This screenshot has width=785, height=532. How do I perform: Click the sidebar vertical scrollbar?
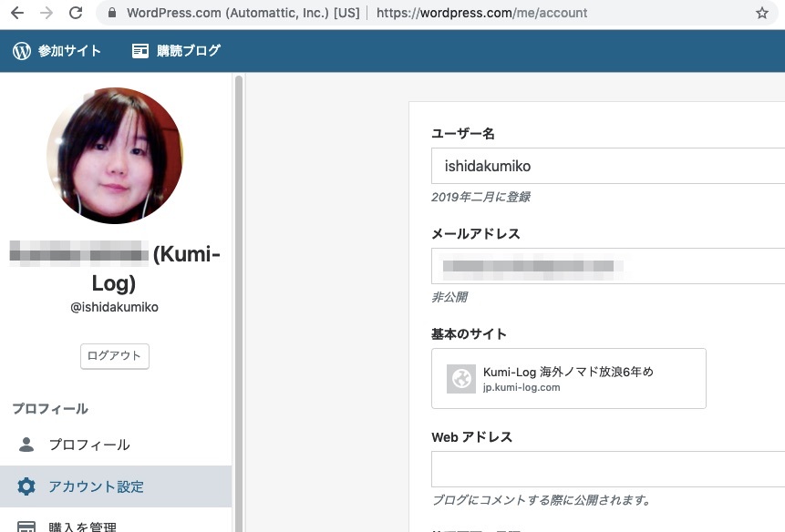239,303
